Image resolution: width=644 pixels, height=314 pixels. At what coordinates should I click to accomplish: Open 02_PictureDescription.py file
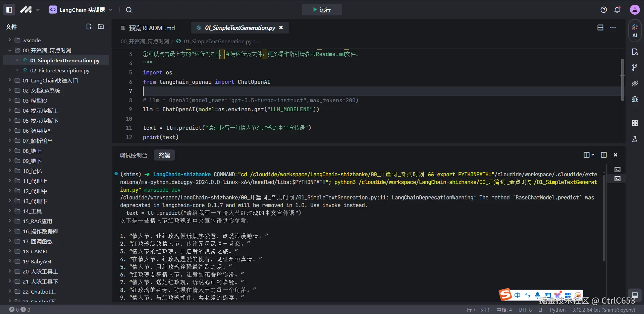60,70
